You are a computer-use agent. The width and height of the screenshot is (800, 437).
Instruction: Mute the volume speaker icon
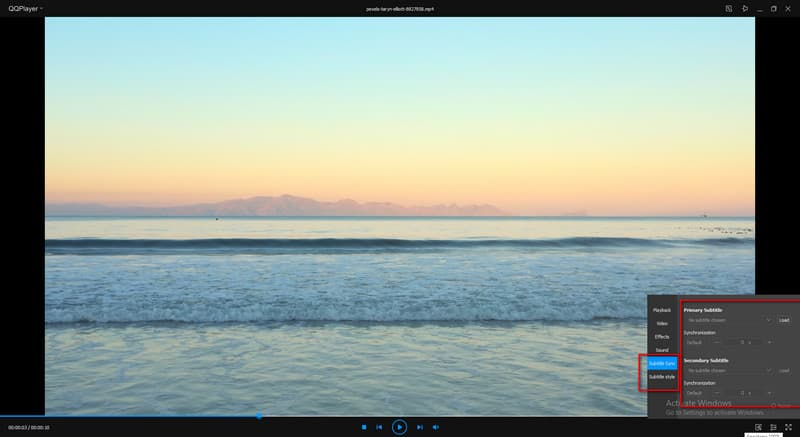(x=436, y=427)
